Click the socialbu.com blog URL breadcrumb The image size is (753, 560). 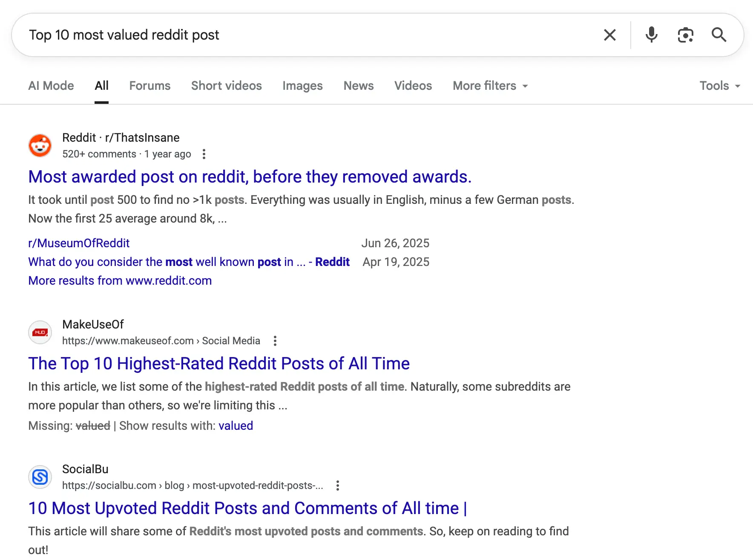[193, 486]
